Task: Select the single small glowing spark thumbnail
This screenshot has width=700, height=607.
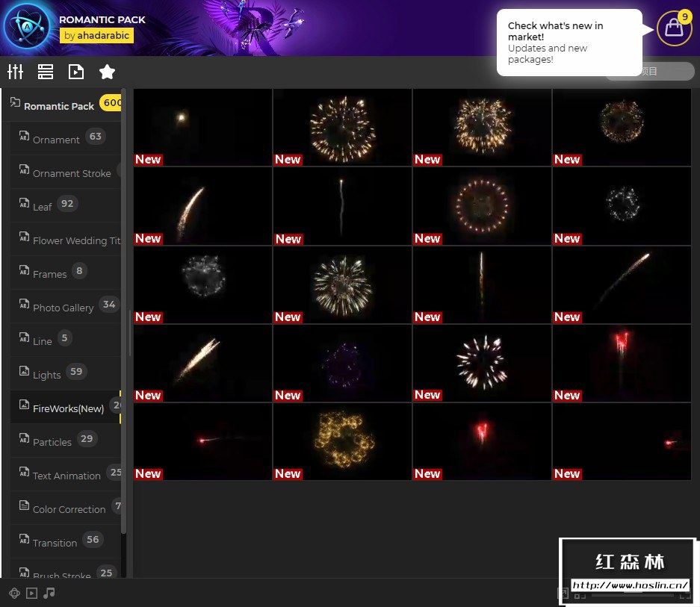Action: [x=202, y=127]
